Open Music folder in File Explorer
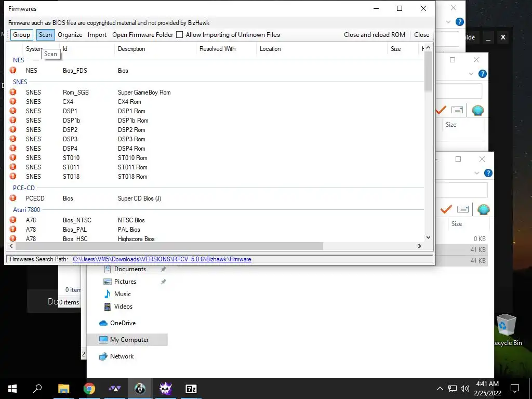Screen dimensions: 532x399 click(x=122, y=294)
